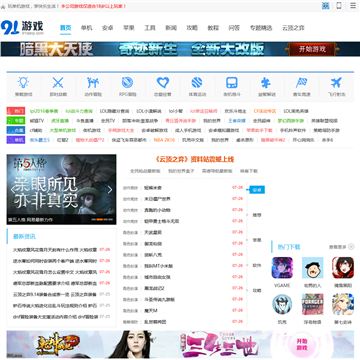Screen dimensions: 360x360
Task: Click the 开始游戏 button on top banner
Action: click(312, 49)
